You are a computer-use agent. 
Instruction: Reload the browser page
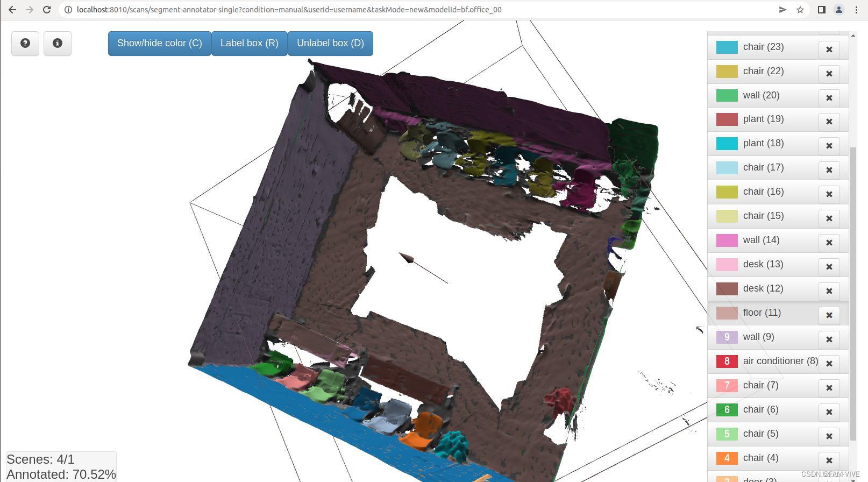[47, 10]
